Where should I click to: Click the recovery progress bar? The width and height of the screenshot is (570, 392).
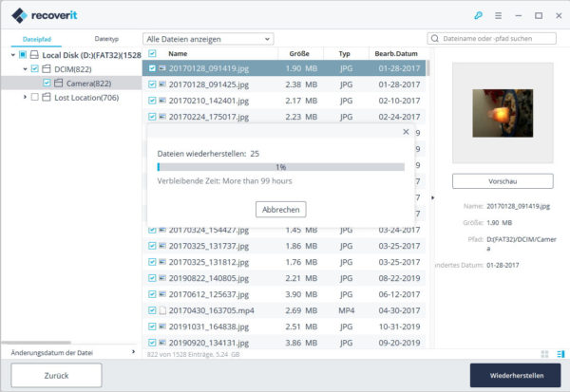(280, 167)
